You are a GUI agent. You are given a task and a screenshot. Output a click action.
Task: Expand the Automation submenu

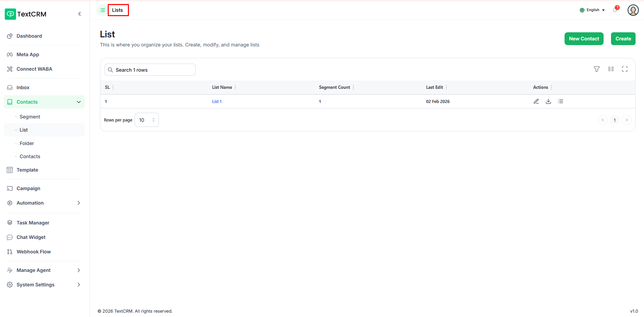(78, 203)
